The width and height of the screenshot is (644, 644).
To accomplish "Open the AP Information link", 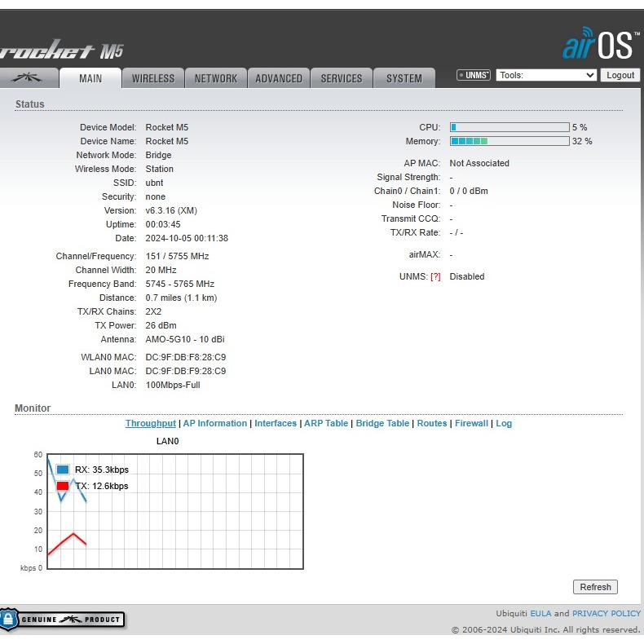I will pyautogui.click(x=215, y=423).
